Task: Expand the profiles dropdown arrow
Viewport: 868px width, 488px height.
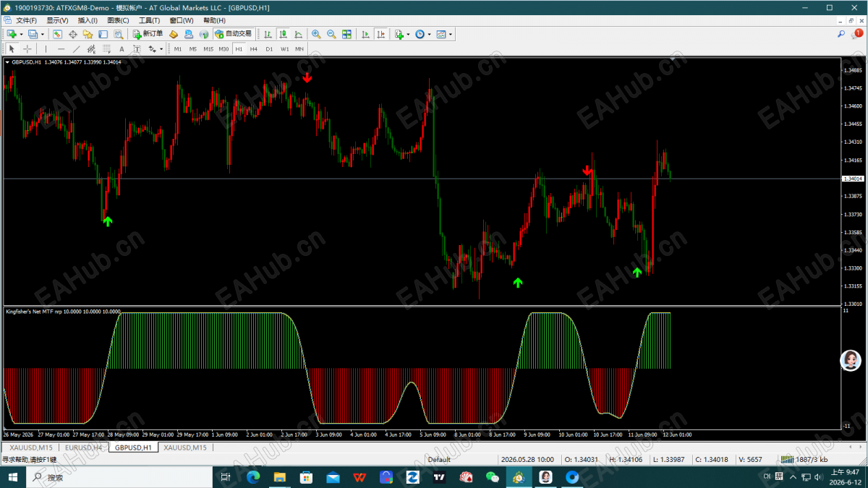Action: tap(42, 34)
